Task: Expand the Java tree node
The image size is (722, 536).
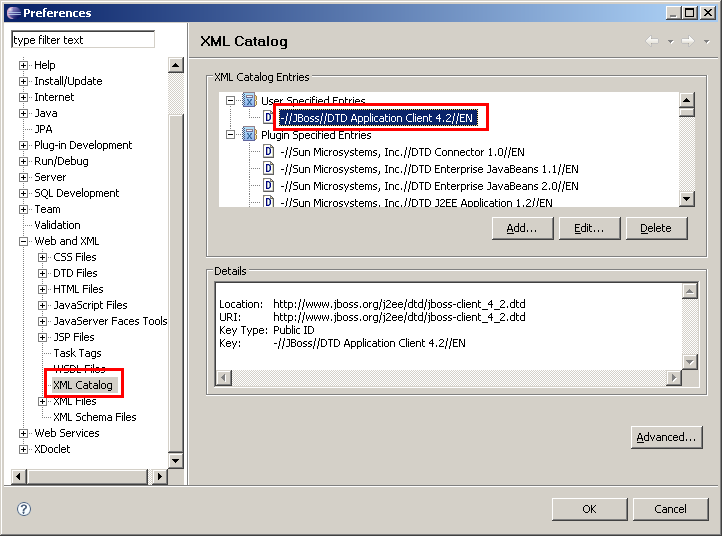Action: 23,113
